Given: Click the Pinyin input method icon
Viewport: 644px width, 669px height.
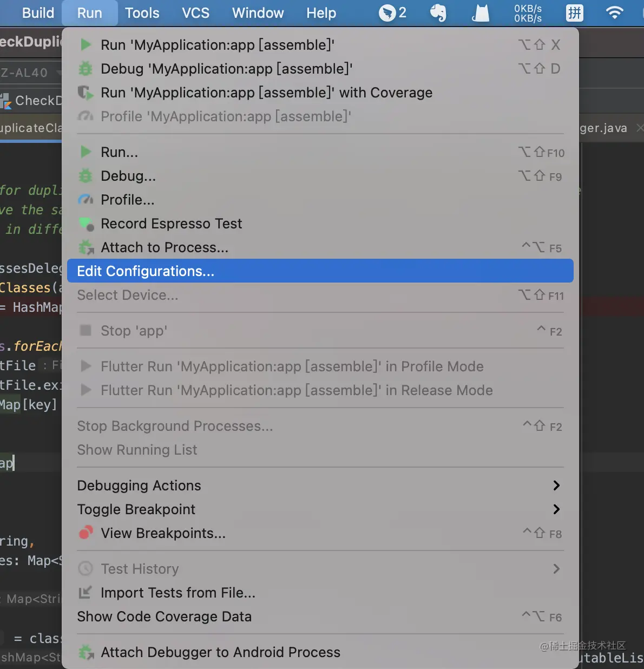Looking at the screenshot, I should (x=574, y=13).
